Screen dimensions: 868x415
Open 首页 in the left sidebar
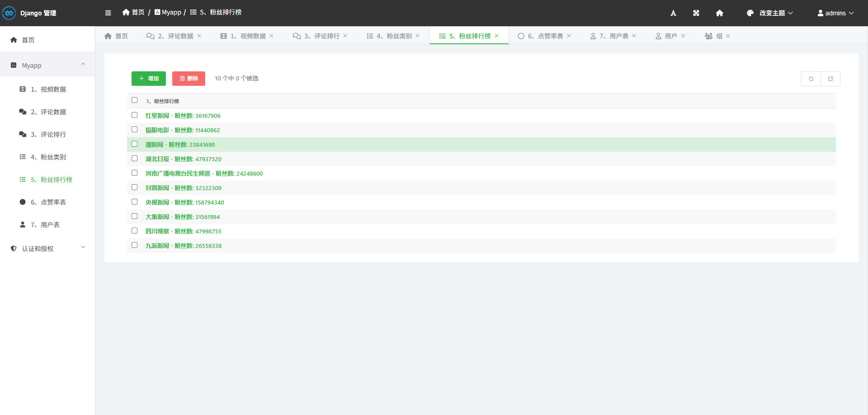47,40
